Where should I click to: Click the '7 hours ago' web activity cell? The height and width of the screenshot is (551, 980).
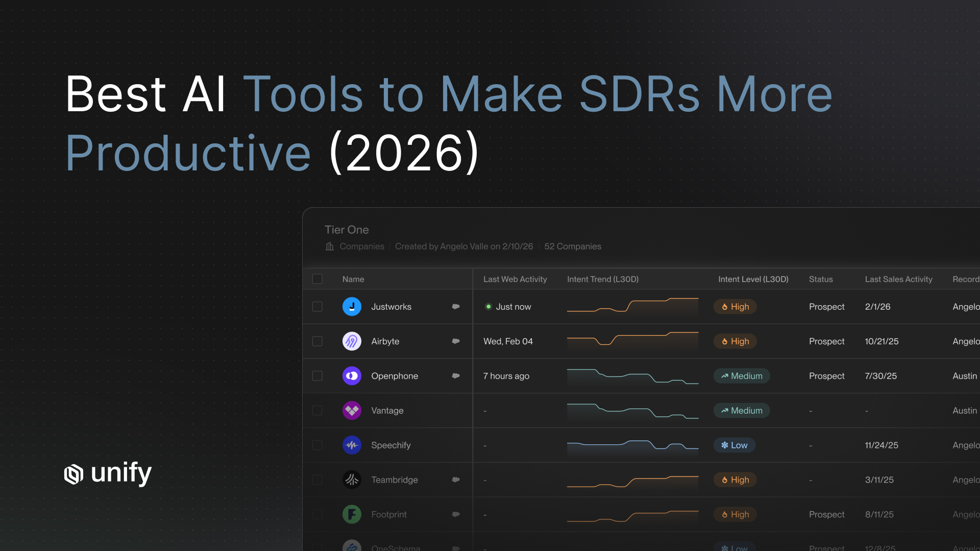click(x=506, y=376)
